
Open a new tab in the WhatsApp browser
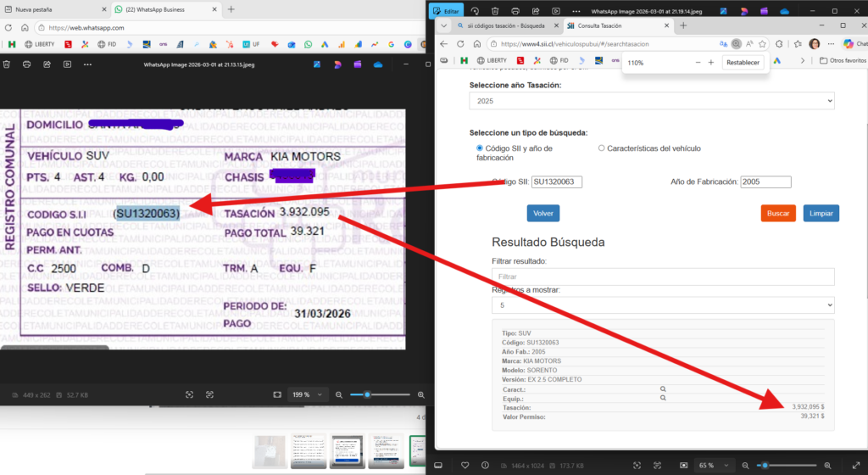pyautogui.click(x=231, y=9)
